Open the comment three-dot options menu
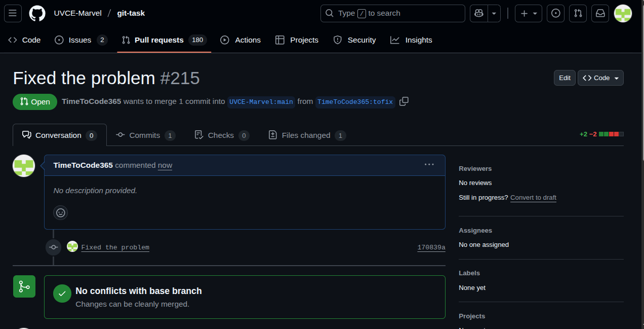This screenshot has height=329, width=644. (429, 164)
